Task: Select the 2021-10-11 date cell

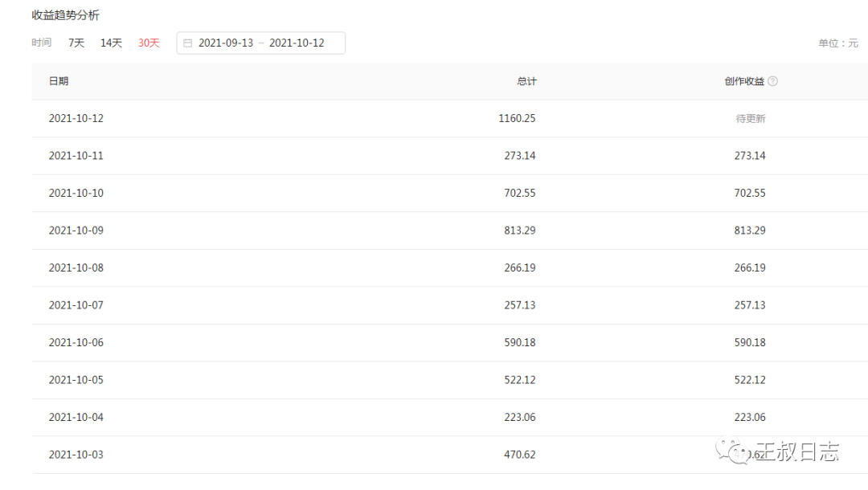Action: (x=76, y=156)
